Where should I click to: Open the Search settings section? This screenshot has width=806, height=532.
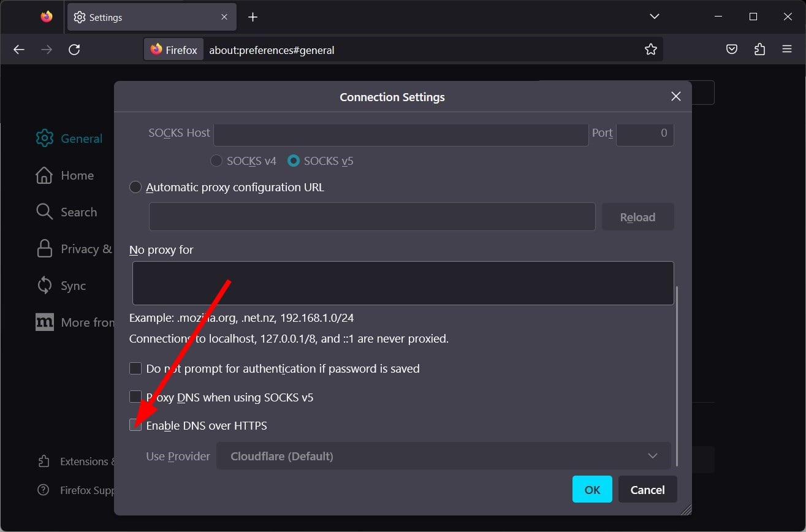[78, 211]
